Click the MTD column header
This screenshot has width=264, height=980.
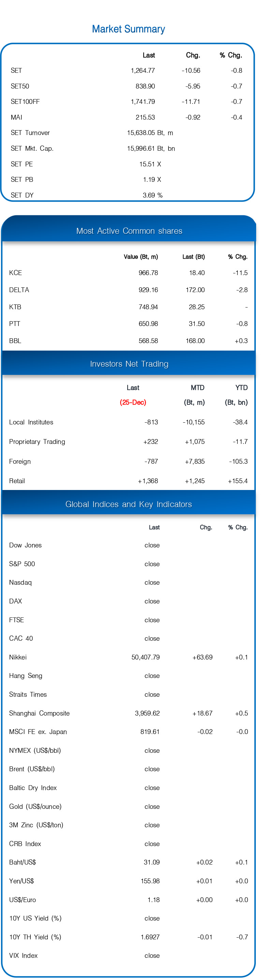click(x=197, y=388)
